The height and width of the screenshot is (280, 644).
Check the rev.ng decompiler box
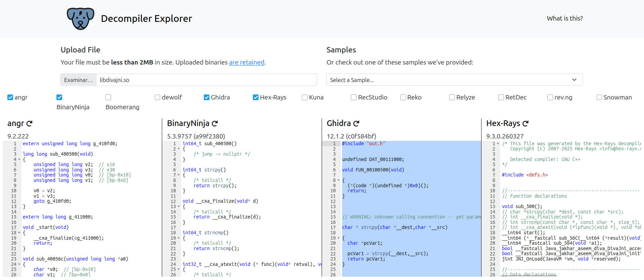tap(550, 97)
